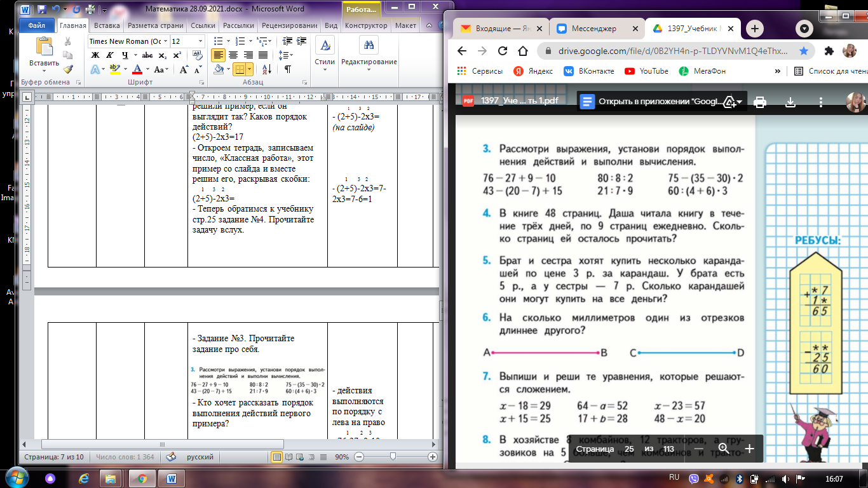Click the Word zoom slider handle
Viewport: 868px width, 488px height.
click(x=393, y=457)
